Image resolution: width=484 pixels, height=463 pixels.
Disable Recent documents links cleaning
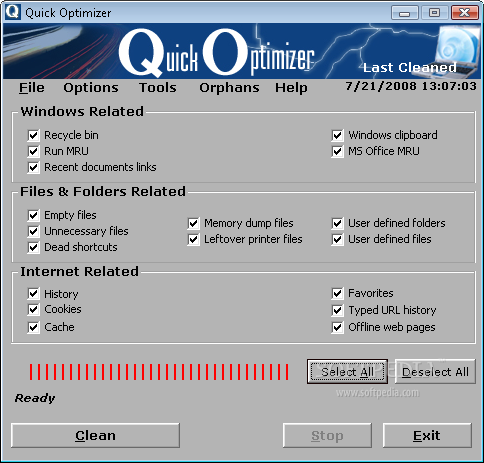click(33, 167)
